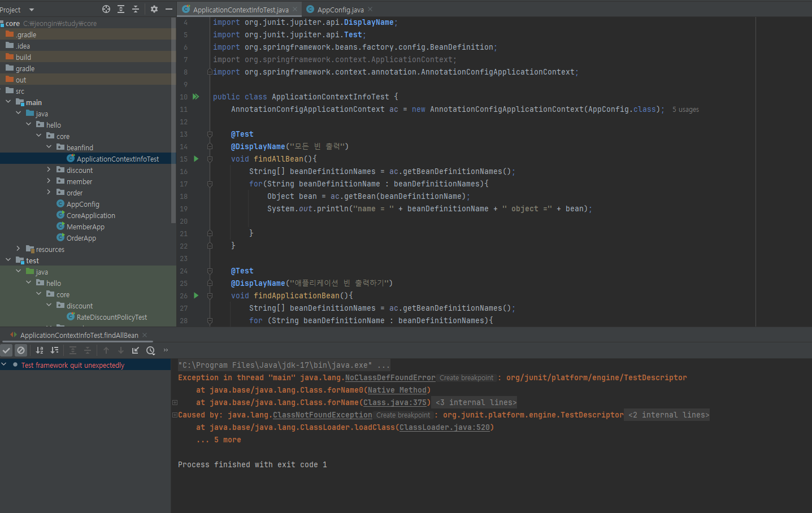This screenshot has width=812, height=513.
Task: Click the 5 usages hint
Action: (x=685, y=110)
